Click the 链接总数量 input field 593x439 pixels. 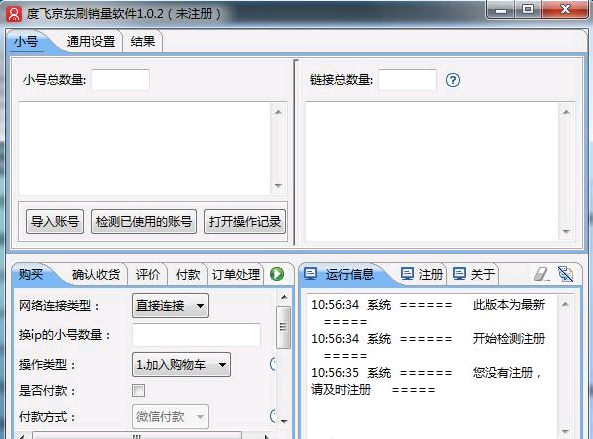click(407, 80)
